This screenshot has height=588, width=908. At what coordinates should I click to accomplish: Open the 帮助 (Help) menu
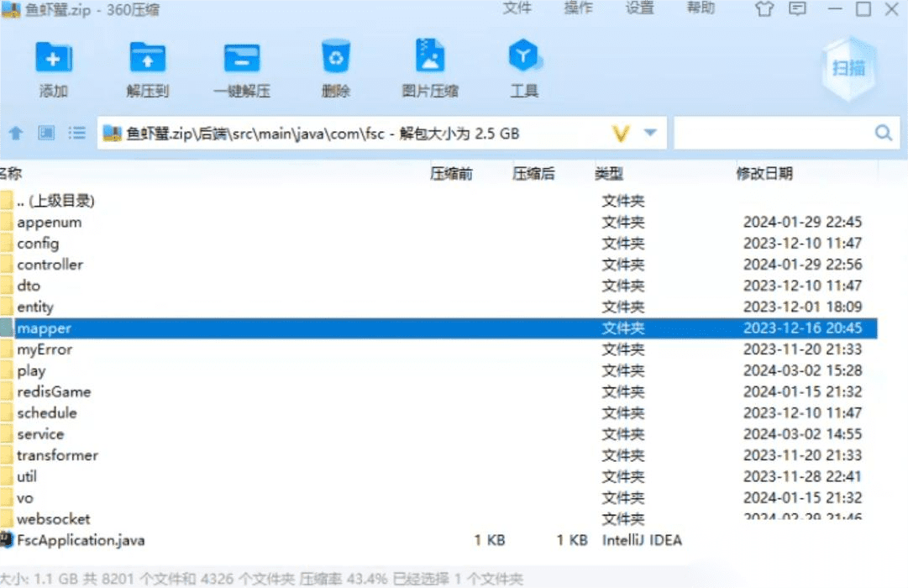(x=701, y=8)
